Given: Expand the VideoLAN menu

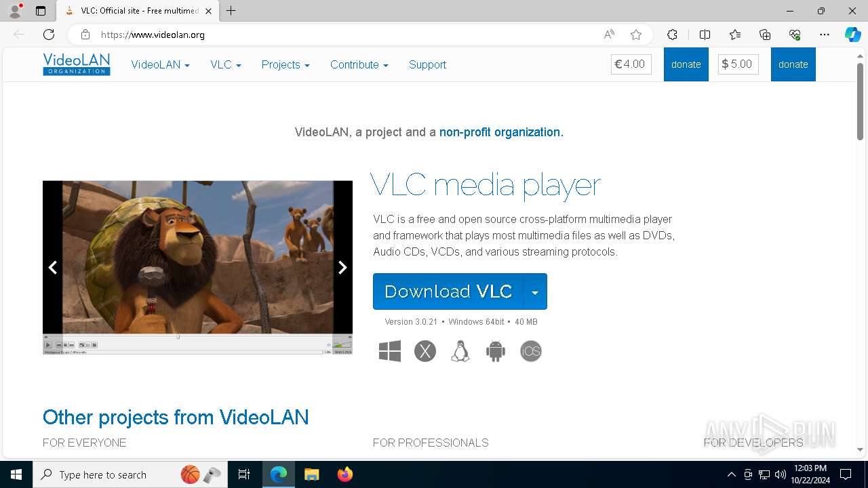Looking at the screenshot, I should [x=160, y=64].
